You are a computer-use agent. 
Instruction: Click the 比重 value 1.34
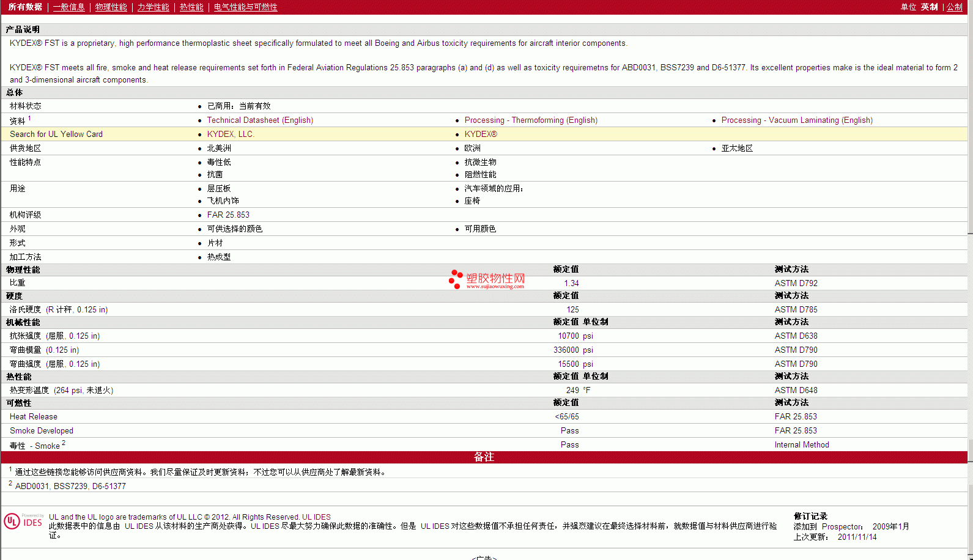coord(571,284)
